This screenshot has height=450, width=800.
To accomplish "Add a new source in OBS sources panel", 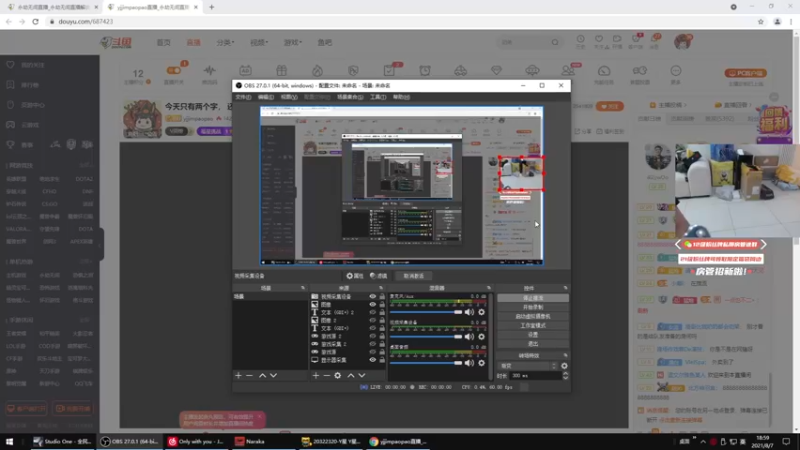I will pos(316,376).
